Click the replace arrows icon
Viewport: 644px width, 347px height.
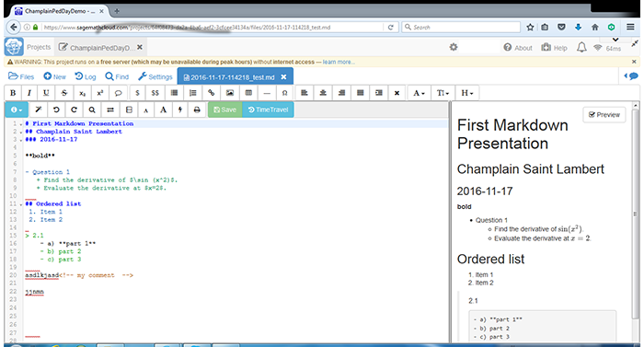[x=110, y=110]
